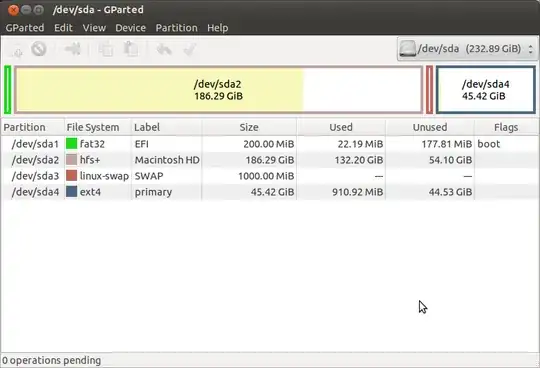Screen dimensions: 540x368
Task: Sort by the Size column header
Action: pos(249,127)
